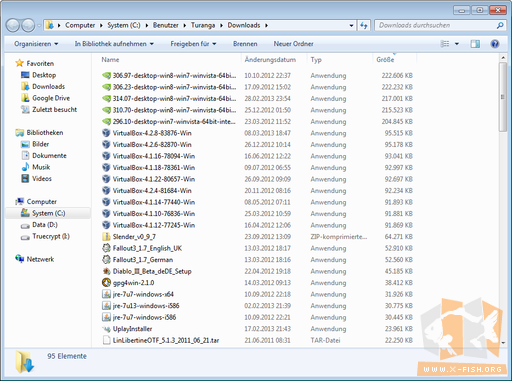This screenshot has width=512, height=381.
Task: Expand the arrow after Computer in breadcrumb
Action: (x=101, y=25)
